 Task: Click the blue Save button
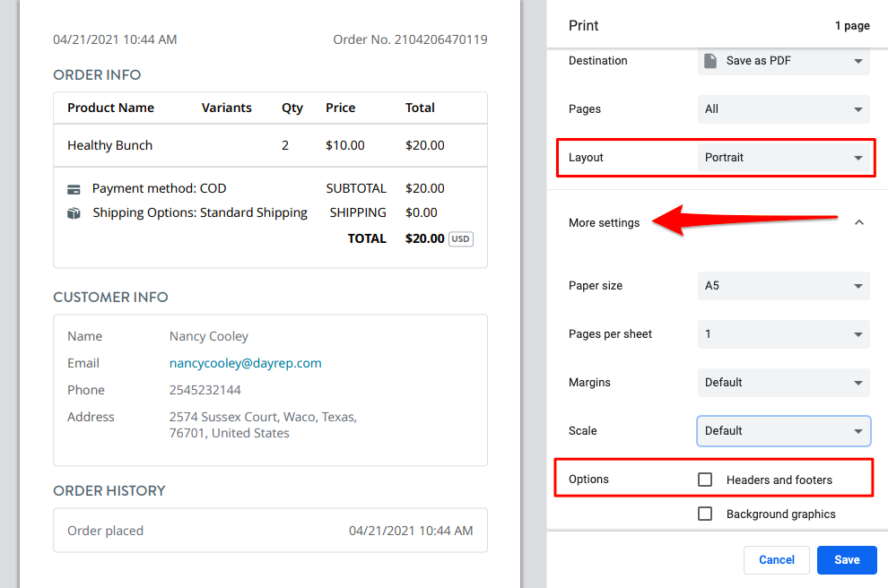point(846,559)
